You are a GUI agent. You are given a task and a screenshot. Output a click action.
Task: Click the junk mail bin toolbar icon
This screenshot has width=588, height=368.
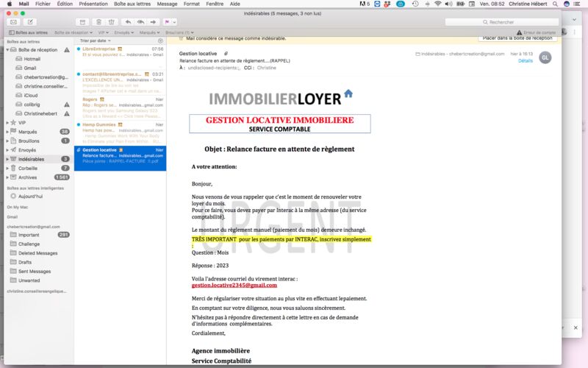tap(112, 22)
